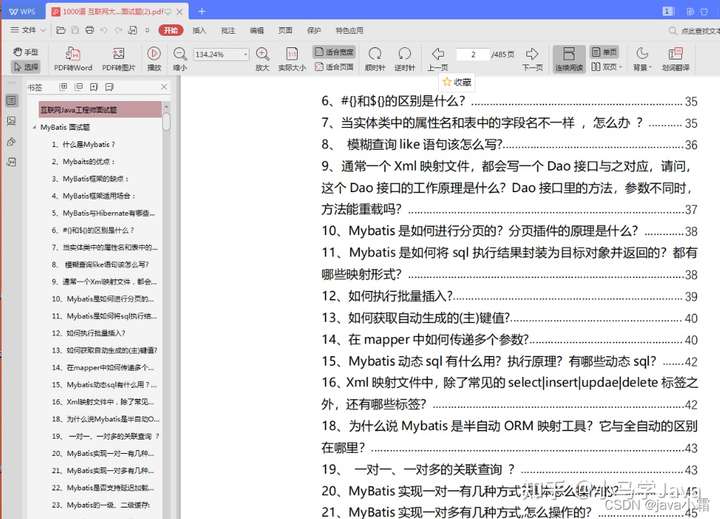Viewport: 720px width, 519px height.
Task: Click the add bookmark icon
Action: pyautogui.click(x=94, y=87)
